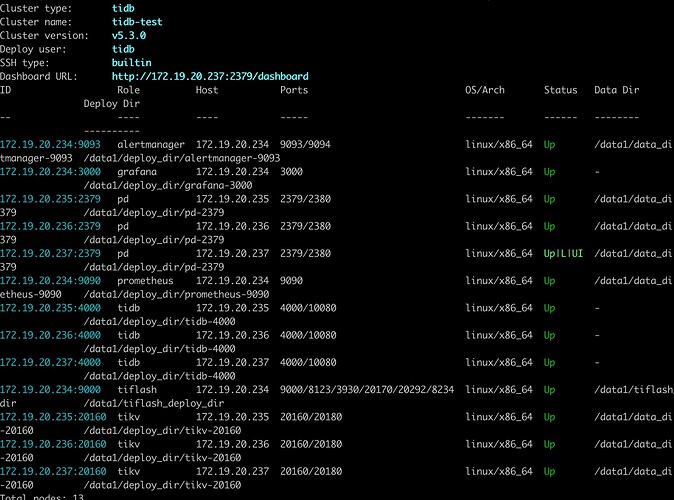The image size is (674, 500).
Task: Click Up status of the tiflash row
Action: (549, 390)
